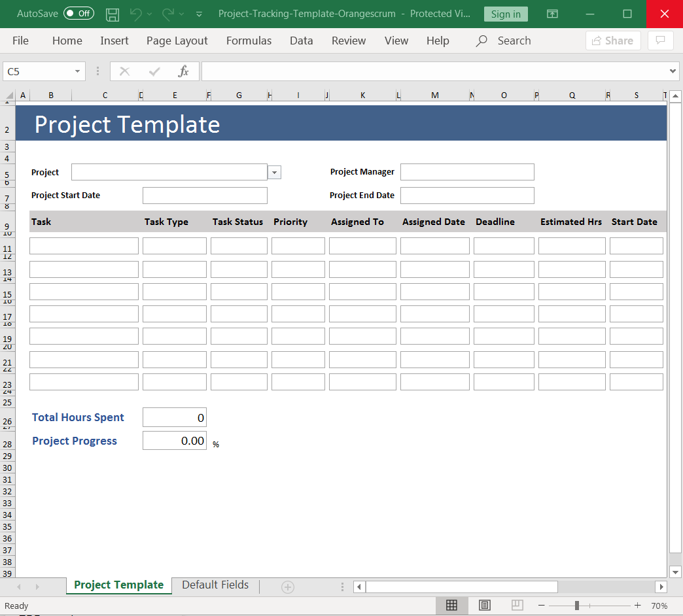Screen dimensions: 683x616
Task: Click the Insert Function fx icon
Action: (184, 71)
